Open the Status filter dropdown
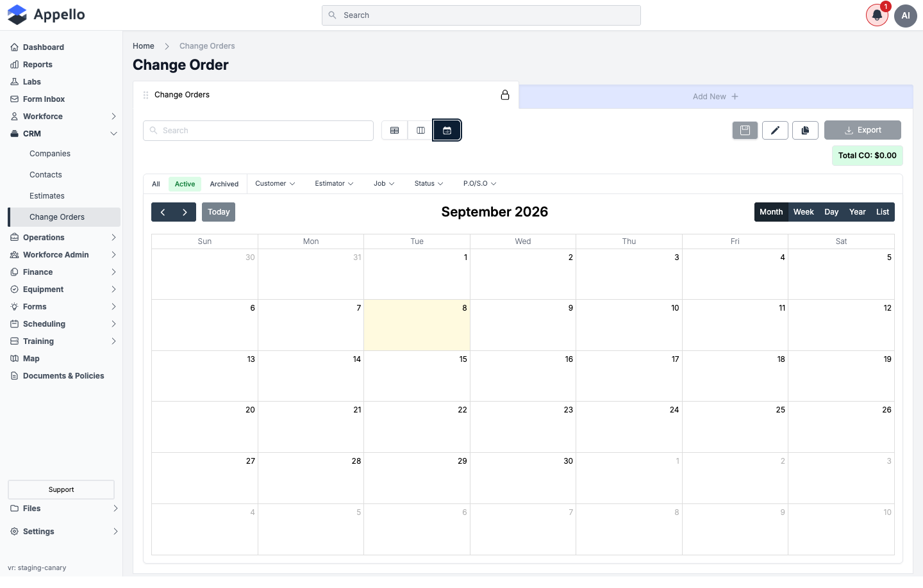Viewport: 923px width, 588px height. (429, 184)
